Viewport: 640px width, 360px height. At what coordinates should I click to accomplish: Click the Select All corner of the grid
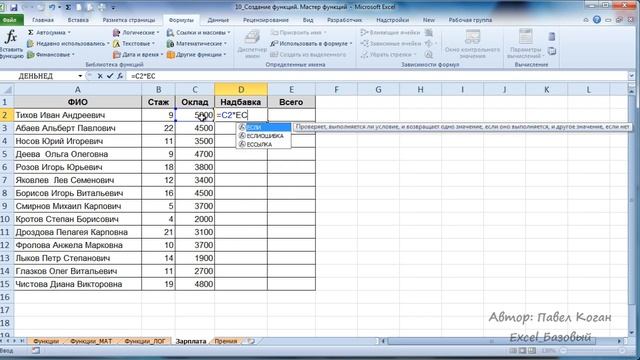point(7,89)
